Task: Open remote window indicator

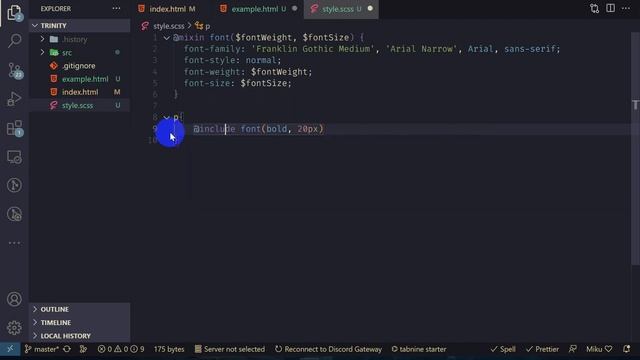Action: [x=10, y=349]
